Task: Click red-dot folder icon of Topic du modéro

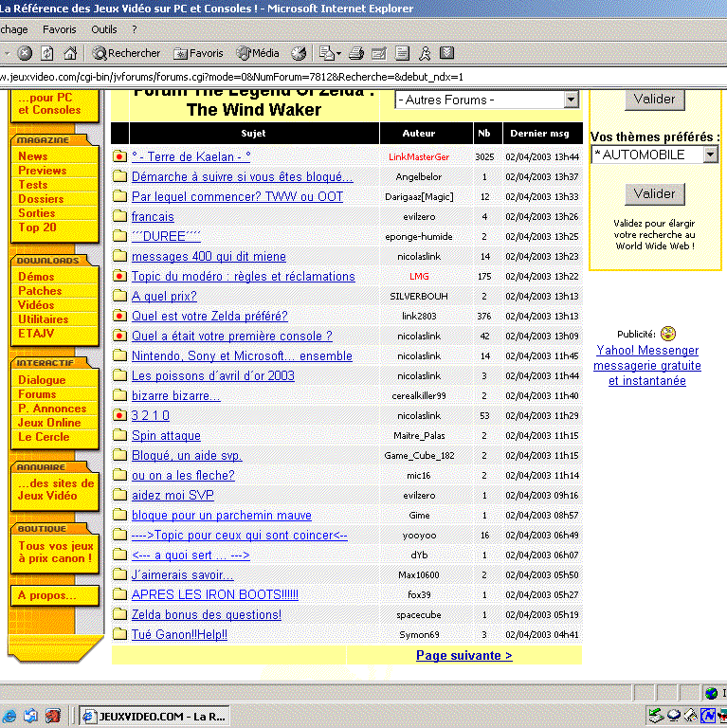Action: 119,276
